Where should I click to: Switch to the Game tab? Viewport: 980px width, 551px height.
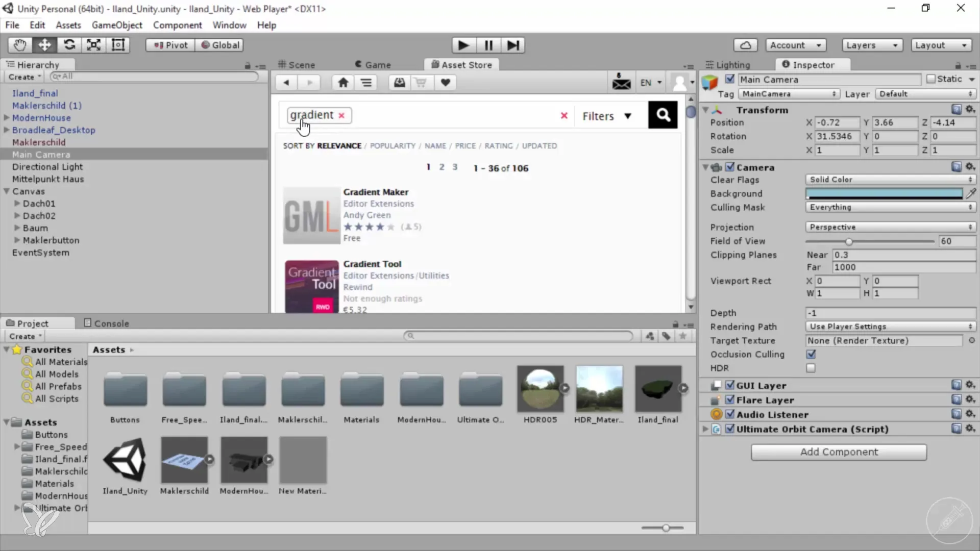point(373,65)
